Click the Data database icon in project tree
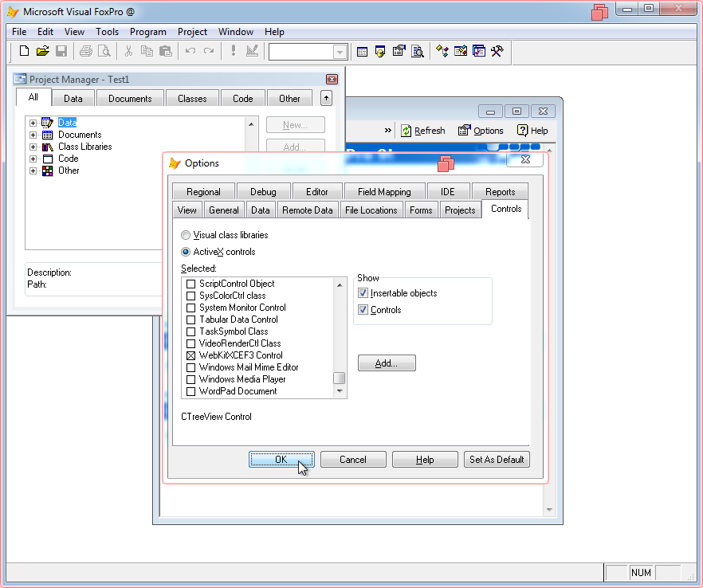Image resolution: width=703 pixels, height=588 pixels. [47, 123]
